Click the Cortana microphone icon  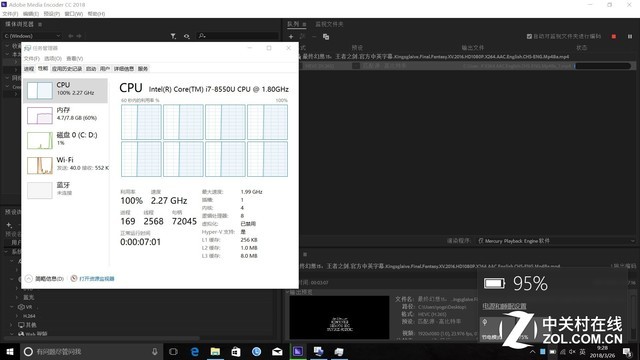click(154, 351)
